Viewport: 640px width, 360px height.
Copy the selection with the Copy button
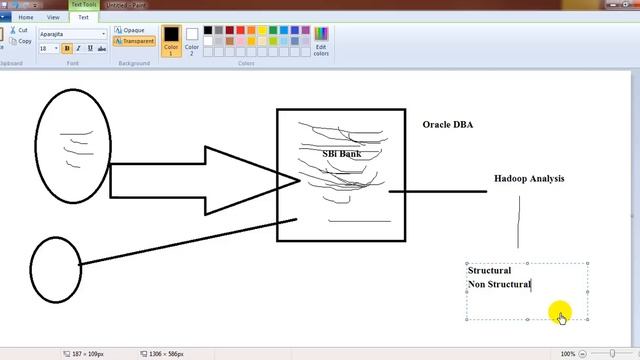pos(20,41)
